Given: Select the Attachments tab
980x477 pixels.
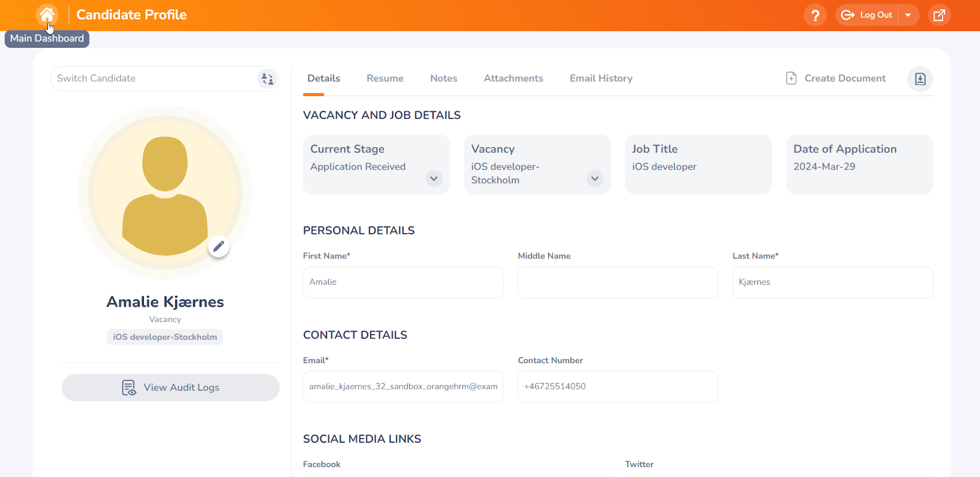Looking at the screenshot, I should click(513, 78).
